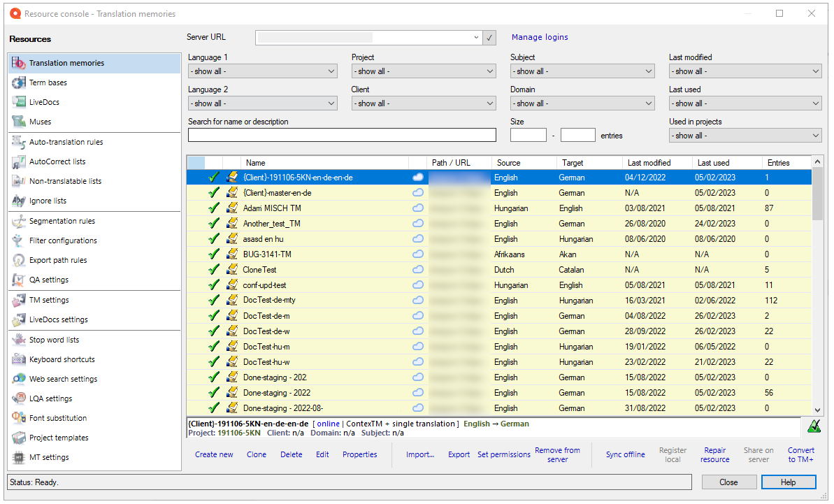
Task: Toggle green checkmark for DocTest-hu-m
Action: [214, 347]
